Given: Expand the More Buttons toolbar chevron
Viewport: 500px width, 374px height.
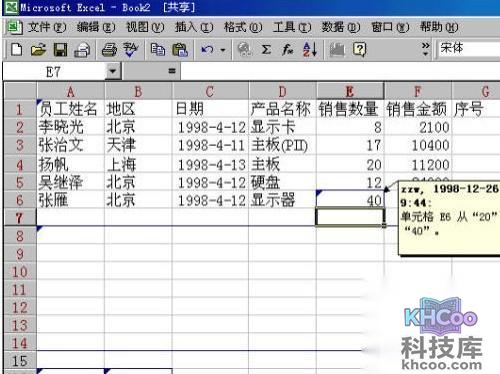Looking at the screenshot, I should point(425,49).
